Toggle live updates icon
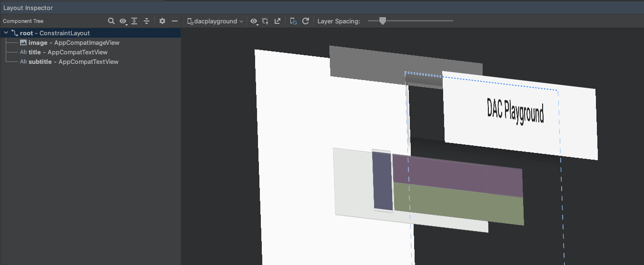The height and width of the screenshot is (265, 644). pyautogui.click(x=294, y=21)
